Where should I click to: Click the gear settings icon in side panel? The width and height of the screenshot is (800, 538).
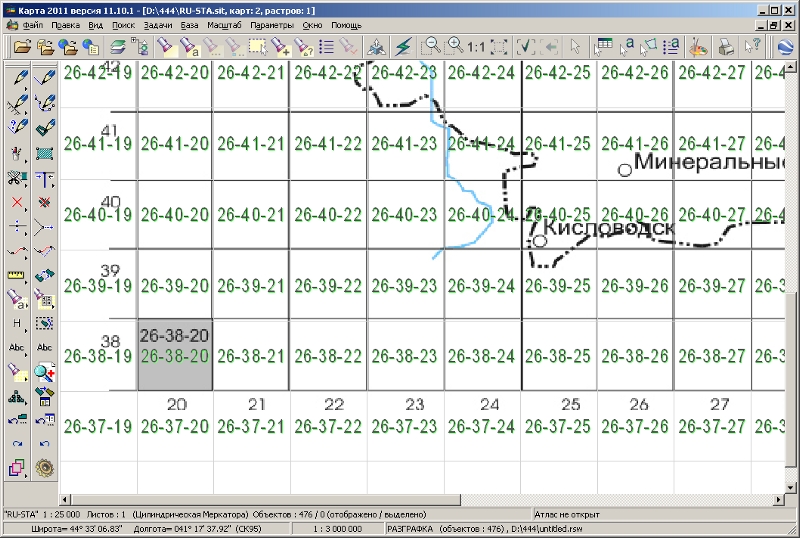click(45, 468)
